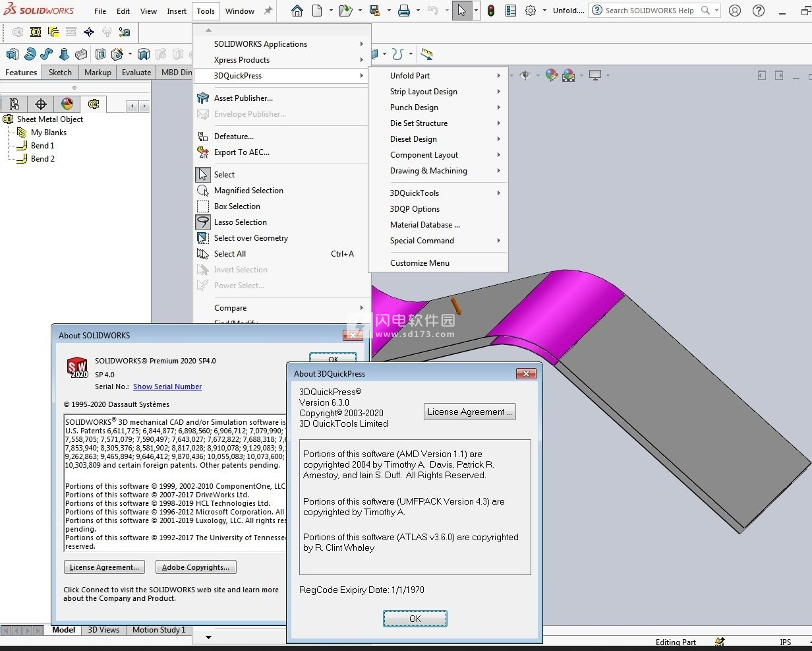The width and height of the screenshot is (812, 651).
Task: Open the File menu
Action: (x=100, y=11)
